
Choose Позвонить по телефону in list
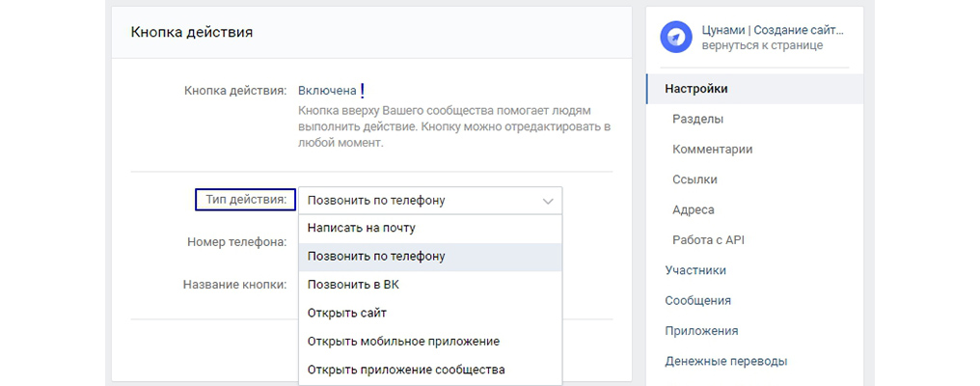point(430,257)
